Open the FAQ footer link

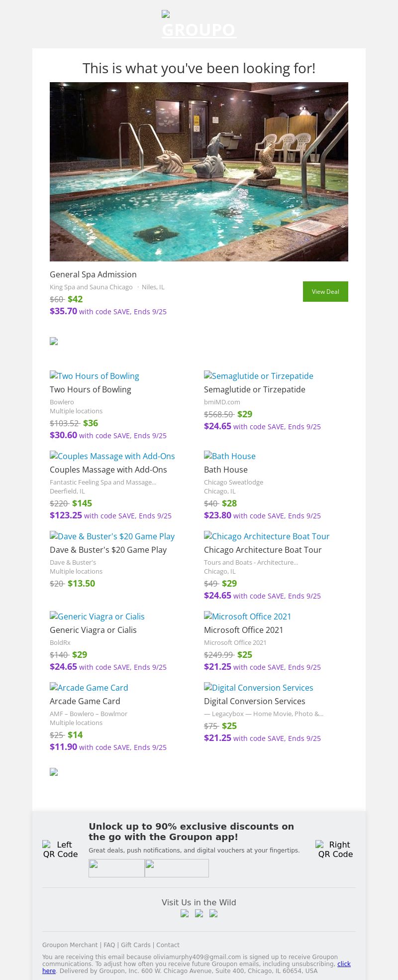(x=109, y=945)
